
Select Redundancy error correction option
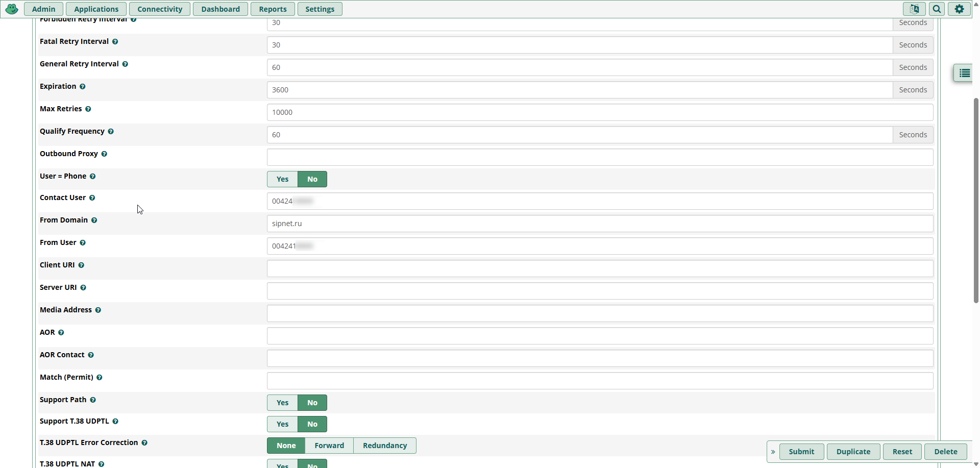pos(385,446)
